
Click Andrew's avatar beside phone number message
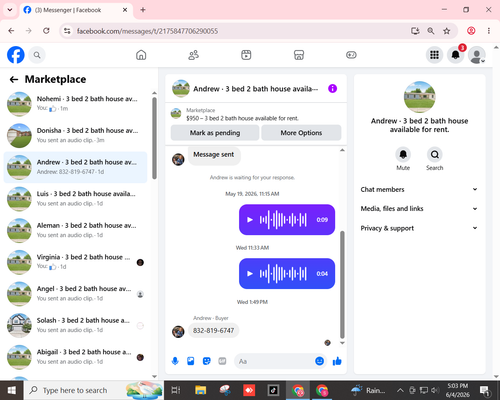pos(178,332)
